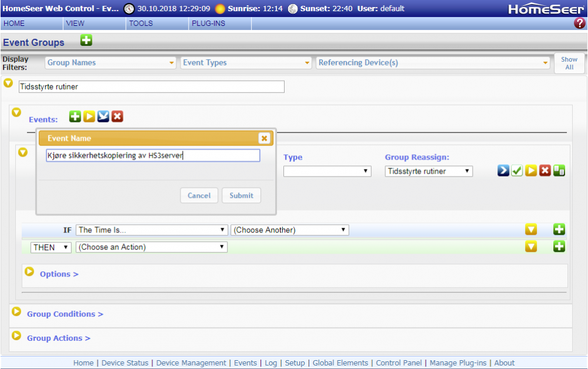Viewport: 588px width, 369px height.
Task: Open the TOOLS menu
Action: pyautogui.click(x=141, y=24)
